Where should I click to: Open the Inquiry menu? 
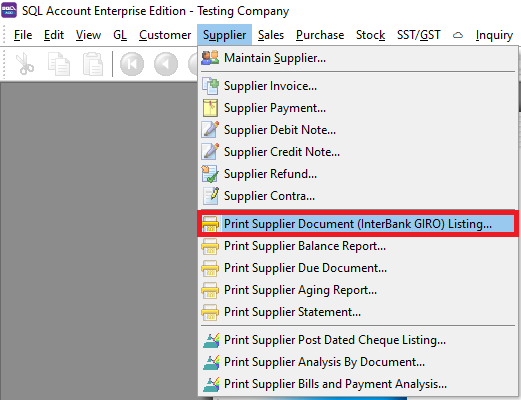click(x=494, y=35)
